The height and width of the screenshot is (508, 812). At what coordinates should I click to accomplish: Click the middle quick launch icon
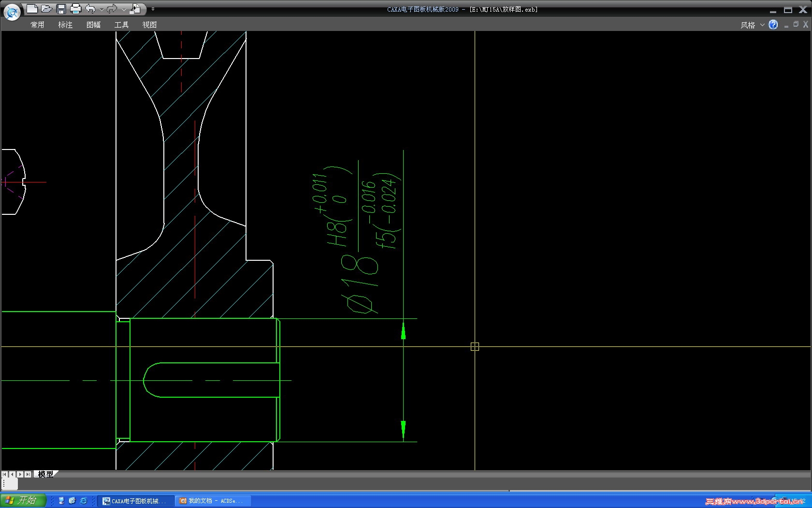click(72, 501)
